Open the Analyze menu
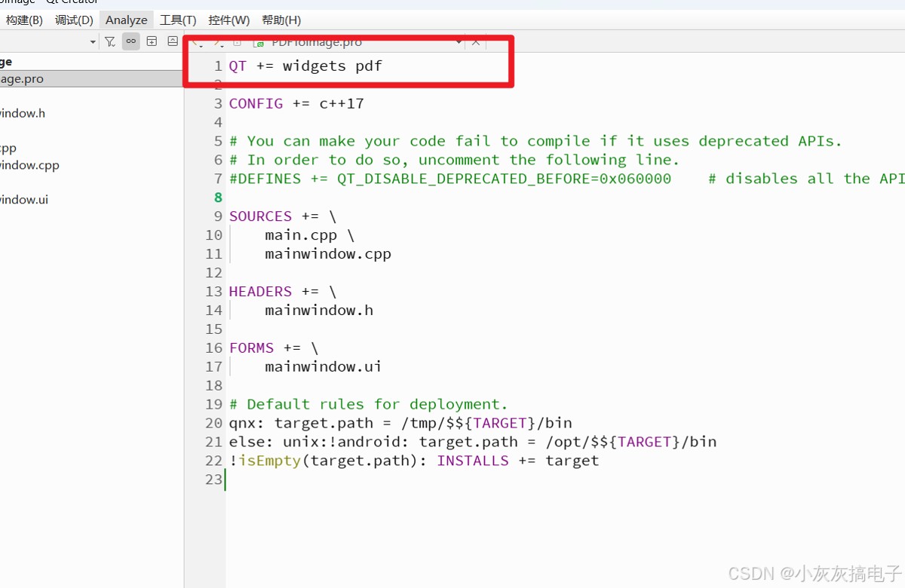 click(x=127, y=20)
